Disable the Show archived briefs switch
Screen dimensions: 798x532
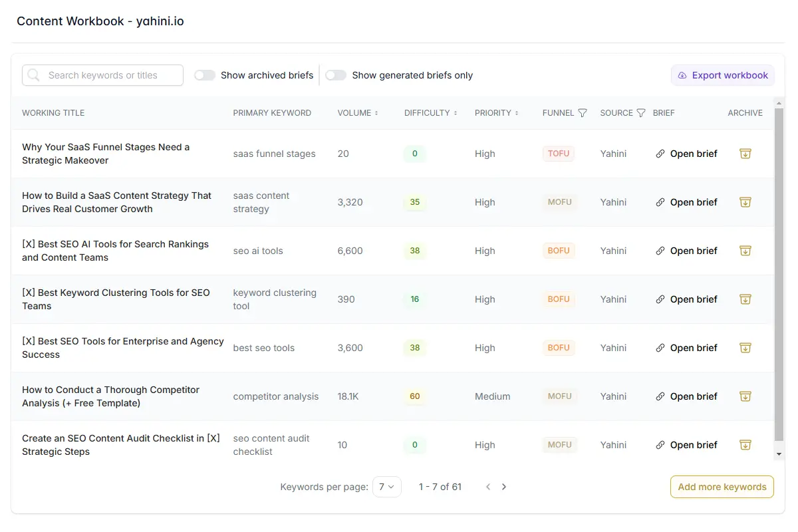[204, 75]
